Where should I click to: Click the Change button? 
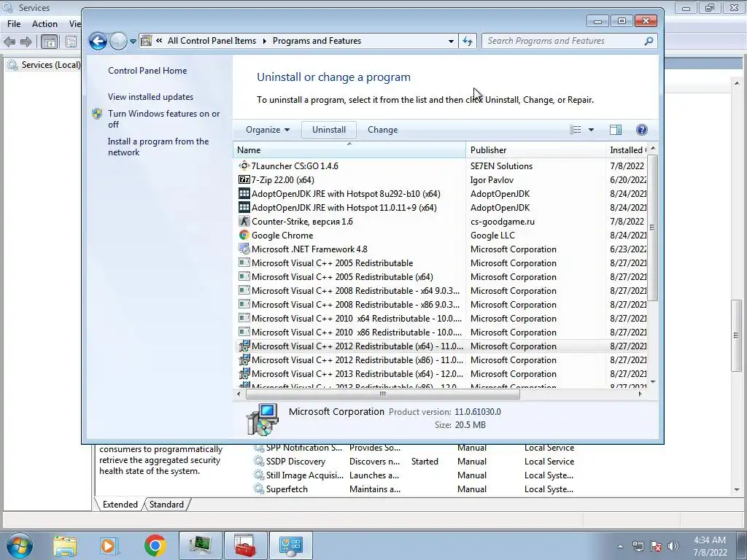pos(382,130)
